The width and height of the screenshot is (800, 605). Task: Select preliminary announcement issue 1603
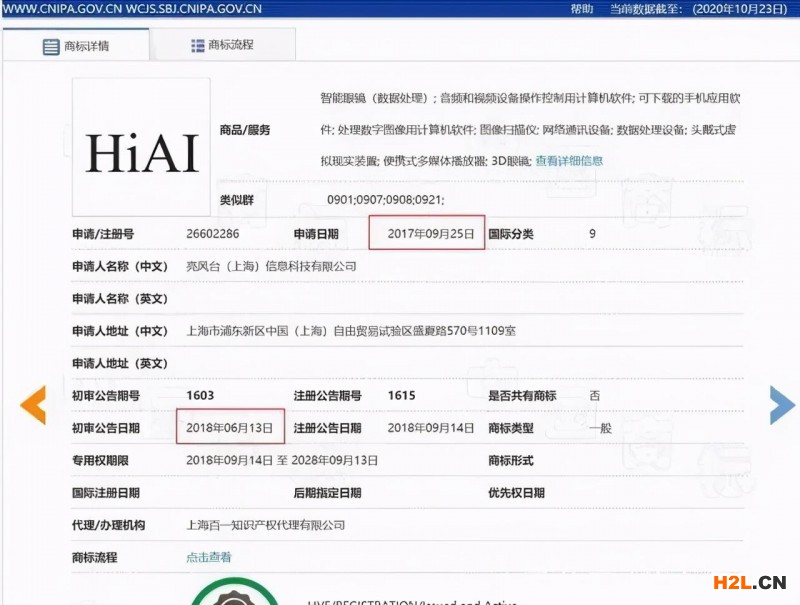(x=200, y=395)
